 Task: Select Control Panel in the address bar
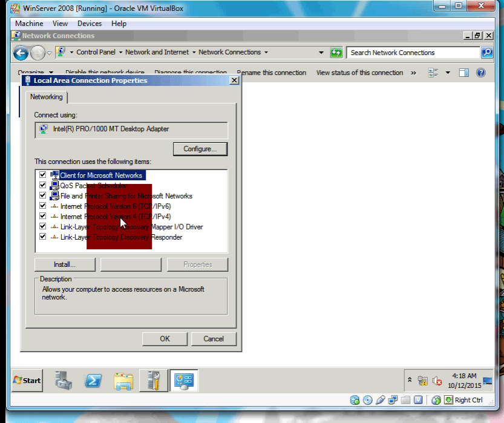click(96, 52)
